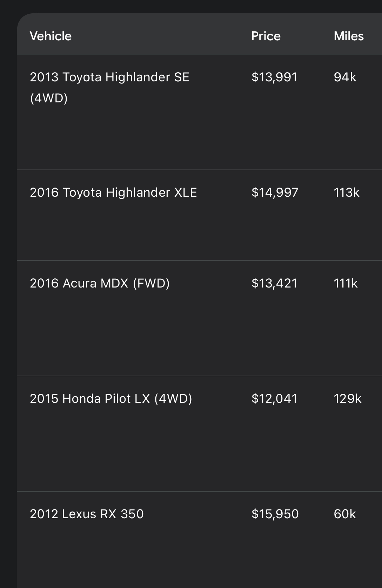Click the 111k miles value
This screenshot has width=382, height=588.
coord(346,283)
